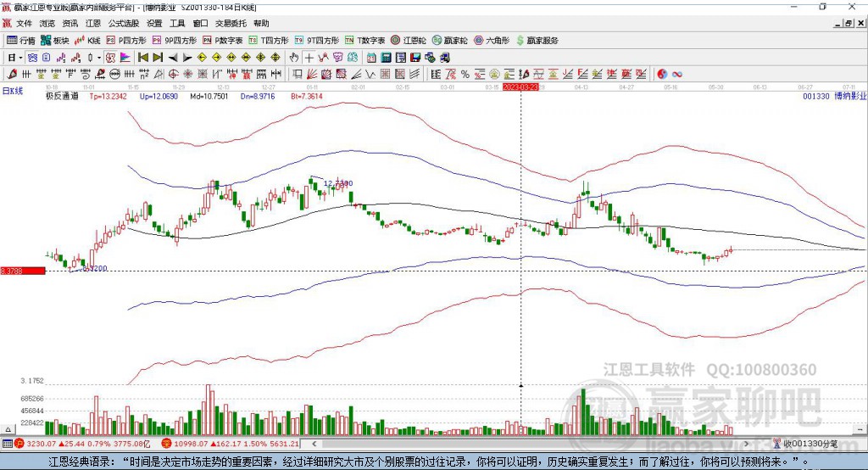Click the delivery truck icon

click(x=444, y=58)
